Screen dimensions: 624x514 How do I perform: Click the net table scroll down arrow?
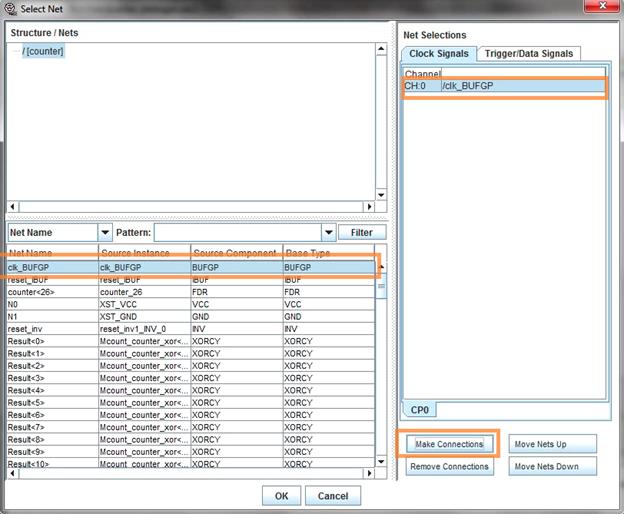pyautogui.click(x=381, y=461)
